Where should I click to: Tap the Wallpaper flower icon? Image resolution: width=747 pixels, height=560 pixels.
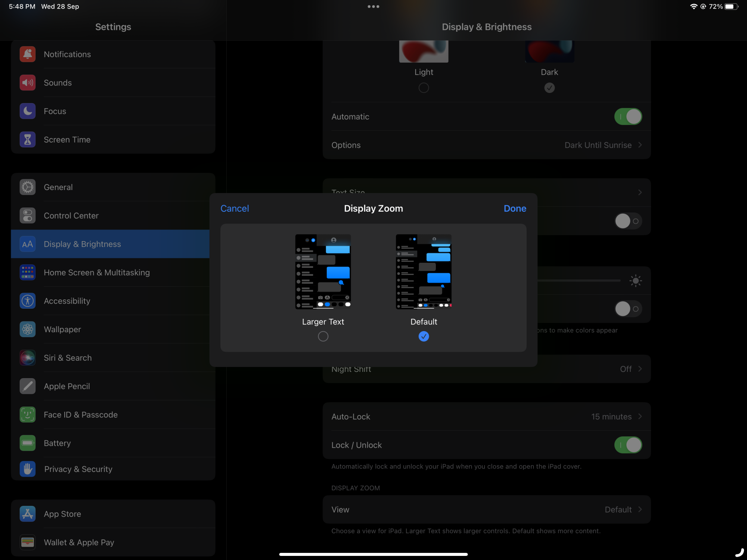(28, 329)
